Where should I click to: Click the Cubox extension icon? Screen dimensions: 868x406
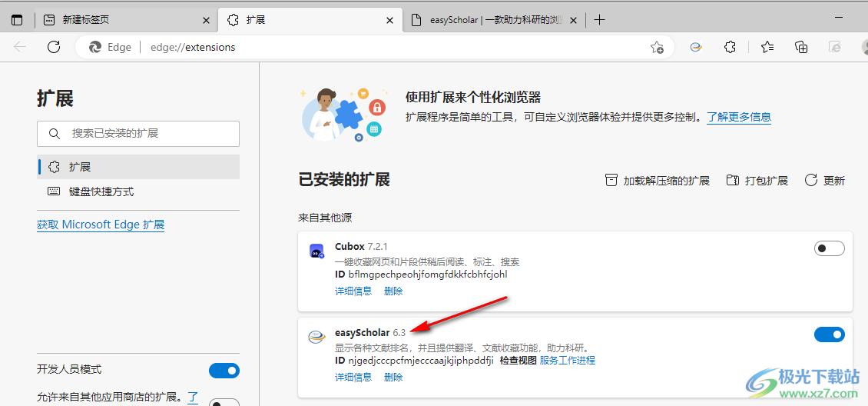[x=316, y=251]
